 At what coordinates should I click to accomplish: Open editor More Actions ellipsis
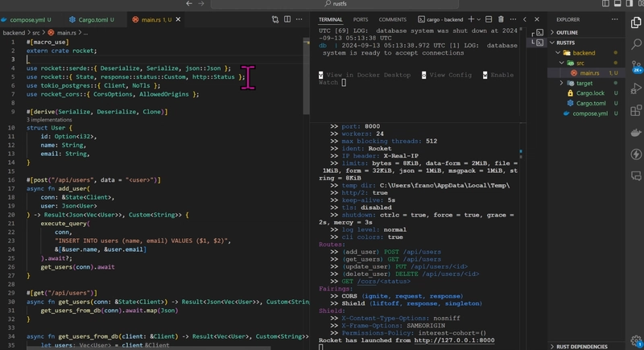299,19
